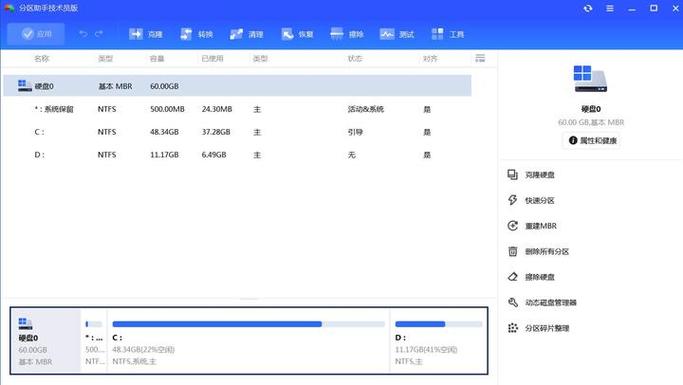Select the 硬盘0 row in disk list
The height and width of the screenshot is (385, 683).
tap(237, 86)
